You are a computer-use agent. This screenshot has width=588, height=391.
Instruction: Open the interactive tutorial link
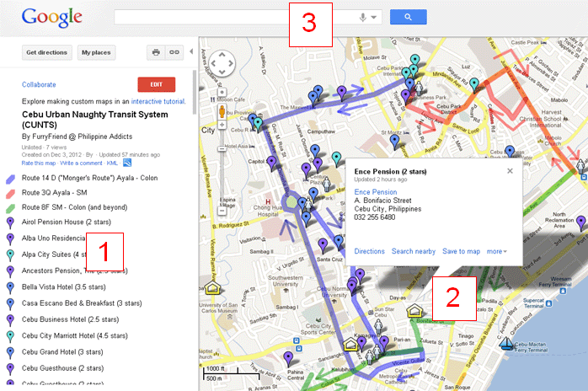coord(158,101)
